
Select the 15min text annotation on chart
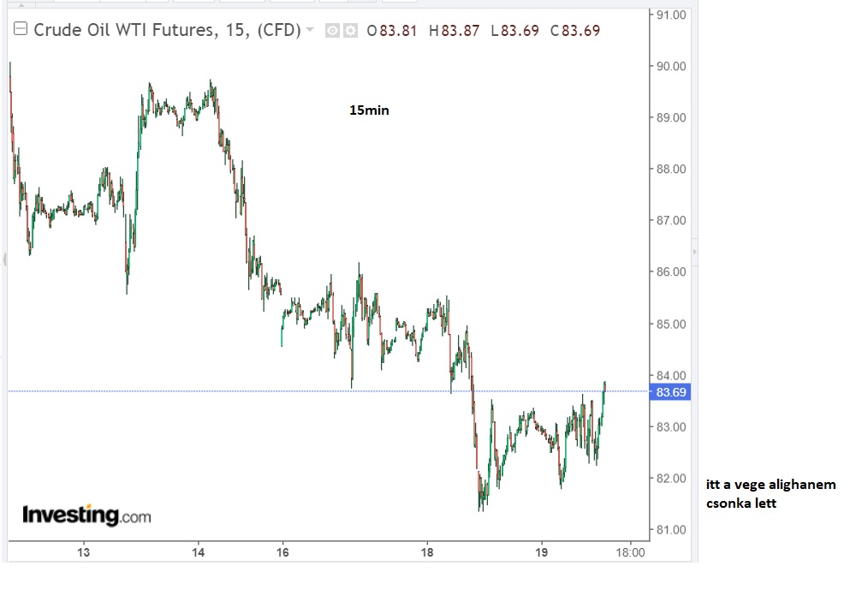coord(369,110)
